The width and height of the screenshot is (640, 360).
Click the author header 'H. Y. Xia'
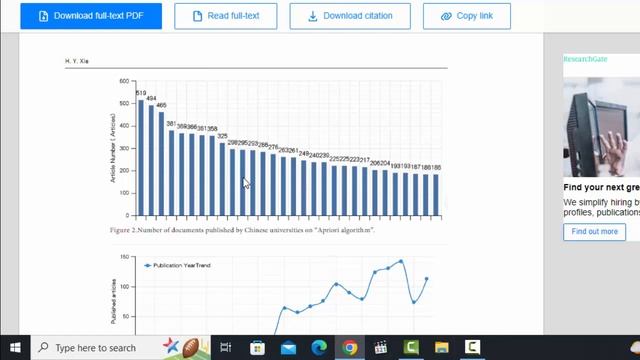point(77,61)
